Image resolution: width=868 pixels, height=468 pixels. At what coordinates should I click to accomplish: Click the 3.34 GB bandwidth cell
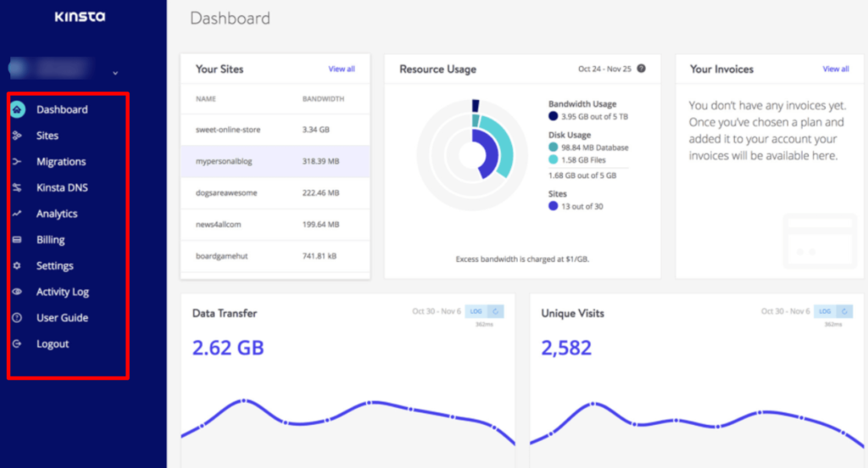[315, 130]
